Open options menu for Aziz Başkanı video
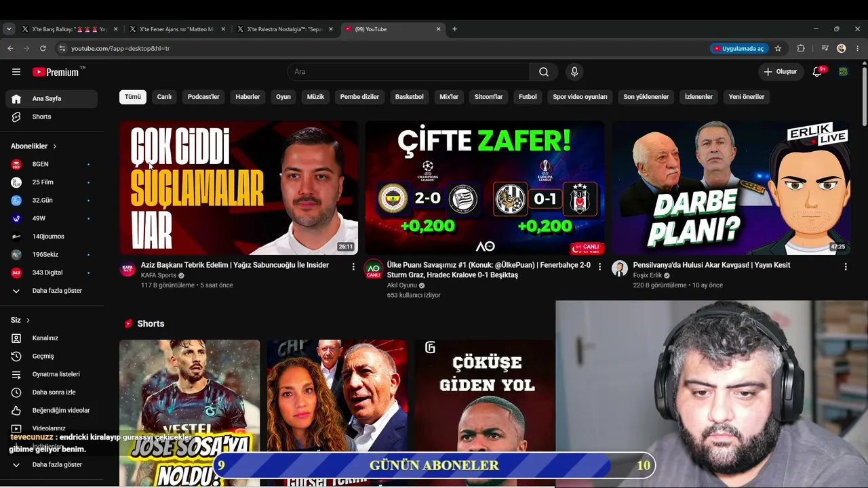 coord(353,266)
